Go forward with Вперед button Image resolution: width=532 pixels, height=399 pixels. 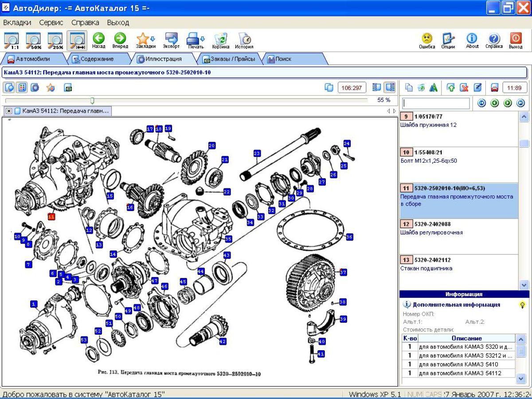click(120, 41)
